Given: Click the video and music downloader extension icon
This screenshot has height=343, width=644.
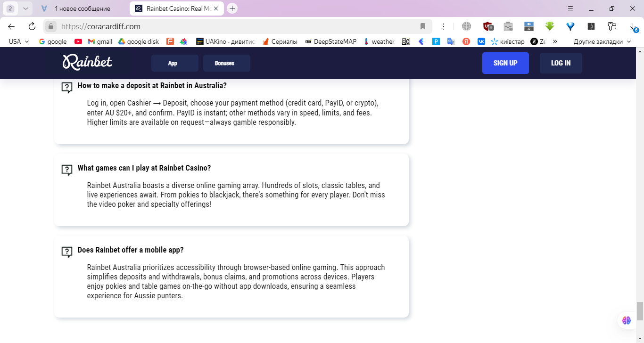Looking at the screenshot, I should pyautogui.click(x=529, y=26).
